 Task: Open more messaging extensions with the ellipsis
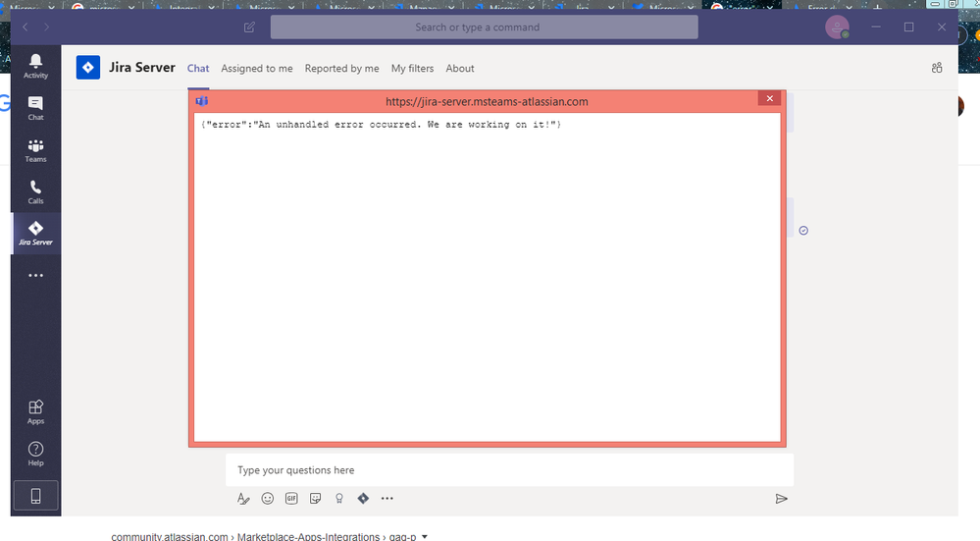click(387, 499)
